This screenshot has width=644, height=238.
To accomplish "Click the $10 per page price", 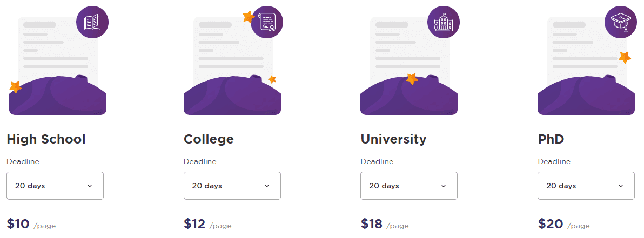I will pyautogui.click(x=31, y=224).
